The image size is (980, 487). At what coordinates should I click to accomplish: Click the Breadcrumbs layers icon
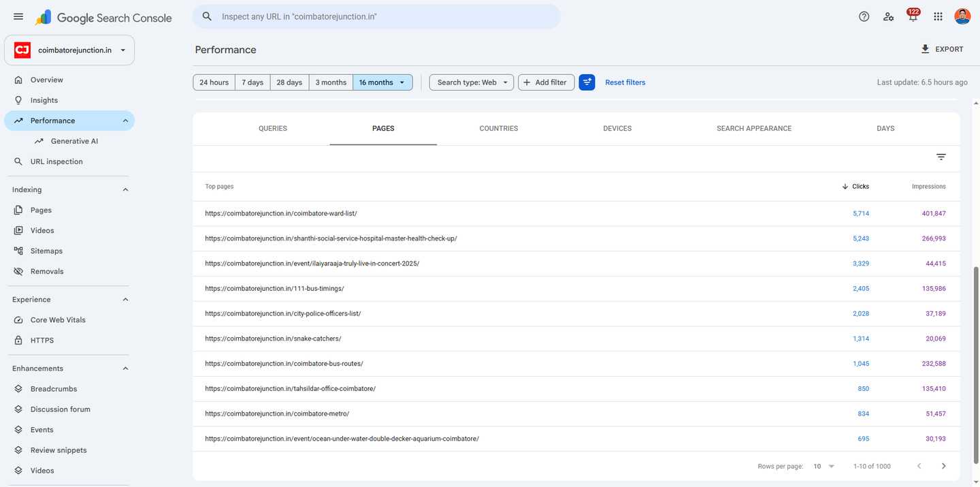(x=18, y=389)
